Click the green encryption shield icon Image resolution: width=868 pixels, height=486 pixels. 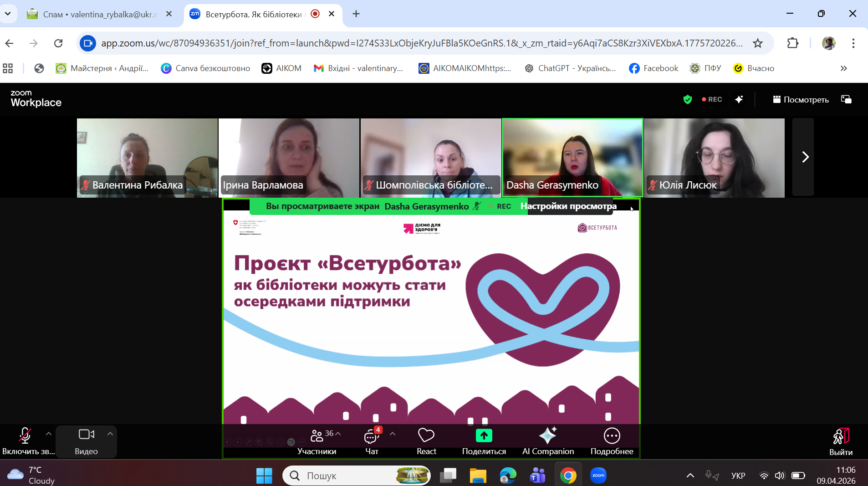click(688, 99)
